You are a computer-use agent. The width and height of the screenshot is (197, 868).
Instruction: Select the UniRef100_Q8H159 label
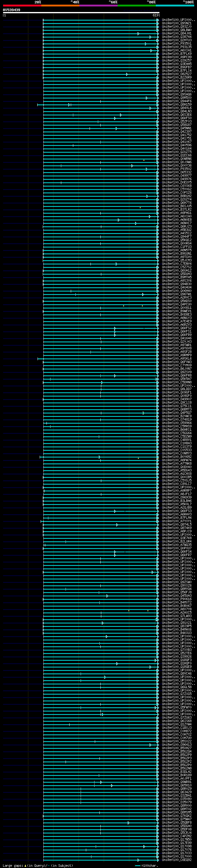click(177, 104)
